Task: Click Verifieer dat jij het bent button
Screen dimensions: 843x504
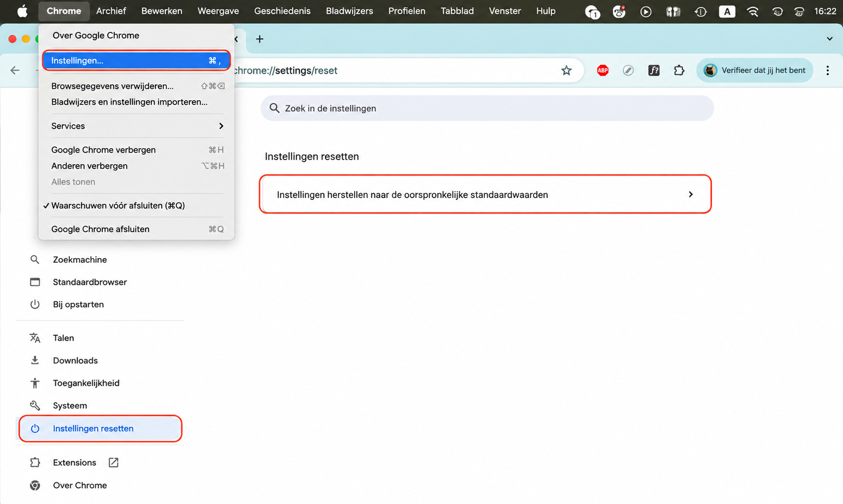Action: (755, 71)
